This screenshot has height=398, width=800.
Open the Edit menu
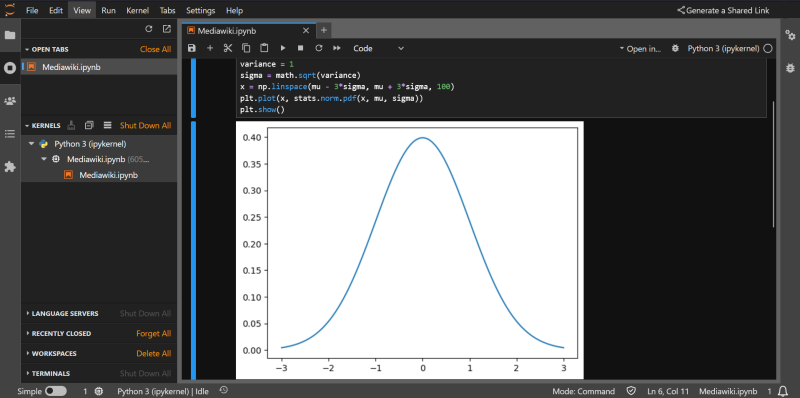(56, 10)
